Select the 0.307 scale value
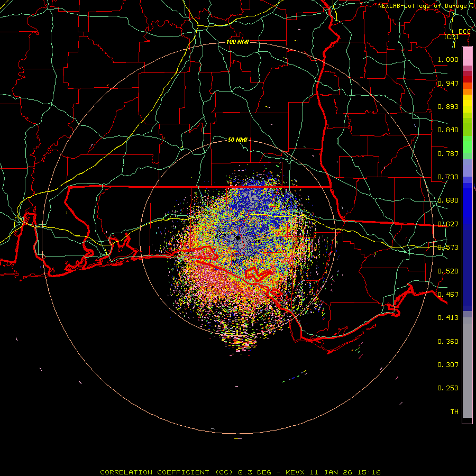This screenshot has height=476, width=476. point(448,364)
